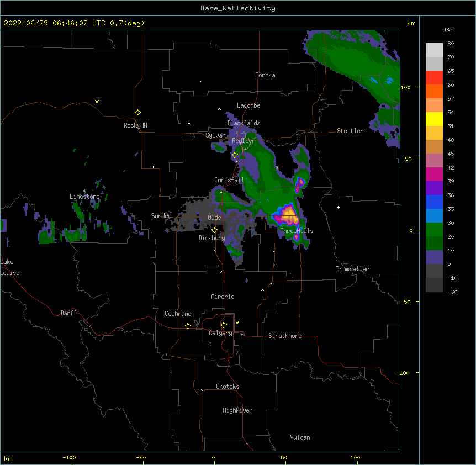This screenshot has height=465, width=476.
Task: Click the 100 tick on the bottom axis
Action: (355, 457)
